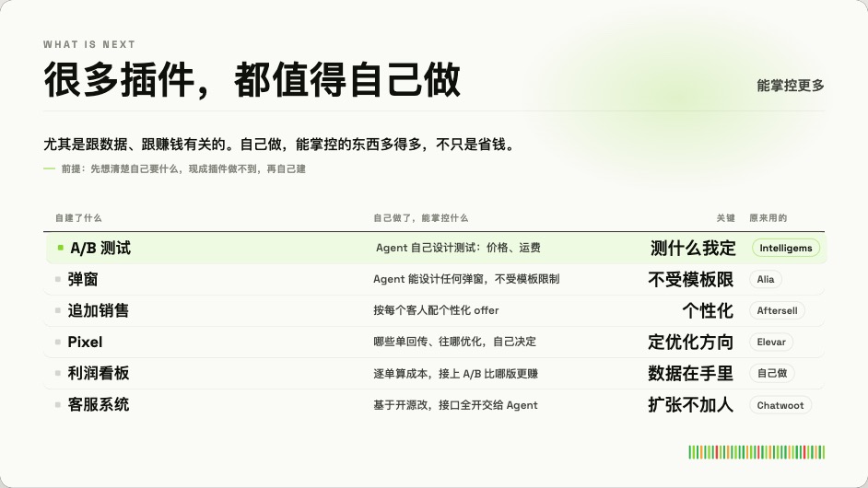
Task: Click the 'Elevar' pill tag
Action: click(771, 342)
